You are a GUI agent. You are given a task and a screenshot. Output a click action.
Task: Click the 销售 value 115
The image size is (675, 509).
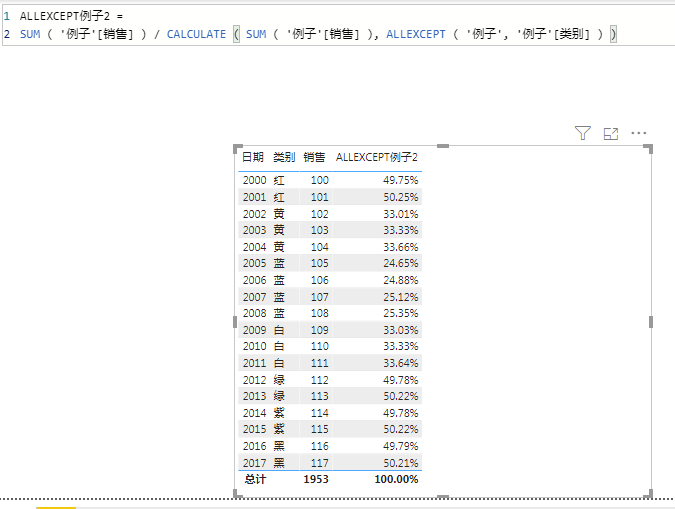coord(319,429)
